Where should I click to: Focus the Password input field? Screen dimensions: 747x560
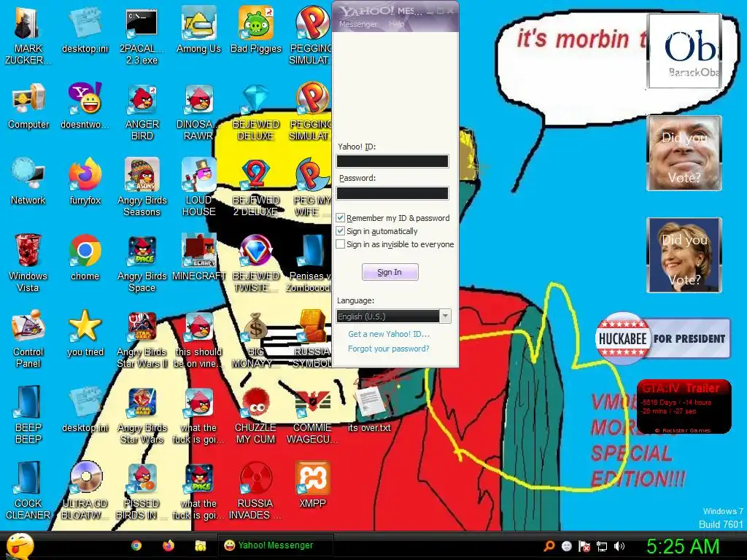click(x=392, y=192)
